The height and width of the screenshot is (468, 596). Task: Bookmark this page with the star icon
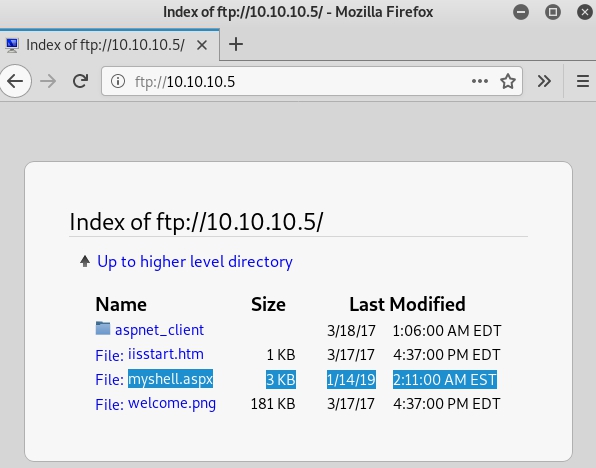coord(508,81)
